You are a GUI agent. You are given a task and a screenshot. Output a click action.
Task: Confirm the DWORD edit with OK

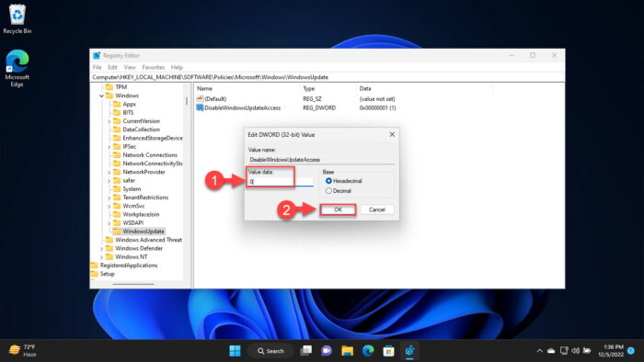338,209
